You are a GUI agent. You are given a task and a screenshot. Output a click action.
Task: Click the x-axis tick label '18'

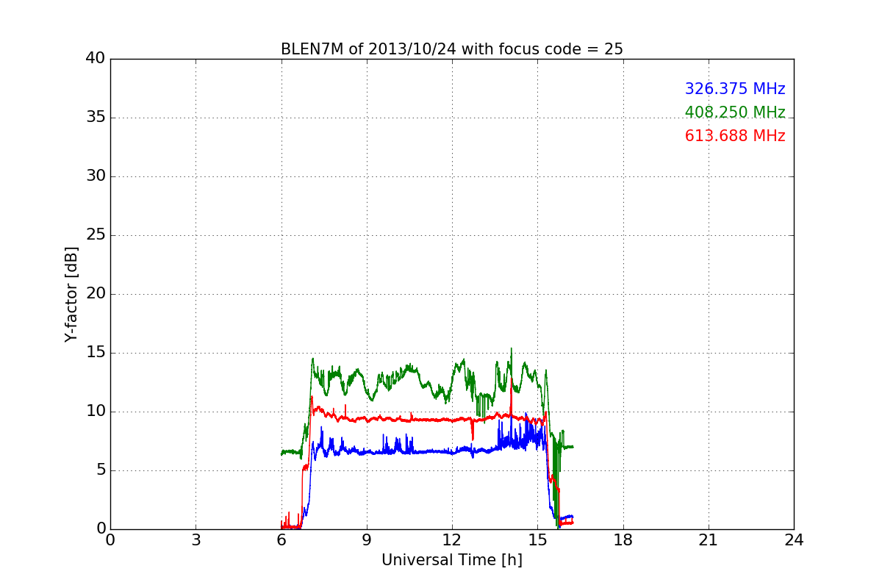pos(623,540)
